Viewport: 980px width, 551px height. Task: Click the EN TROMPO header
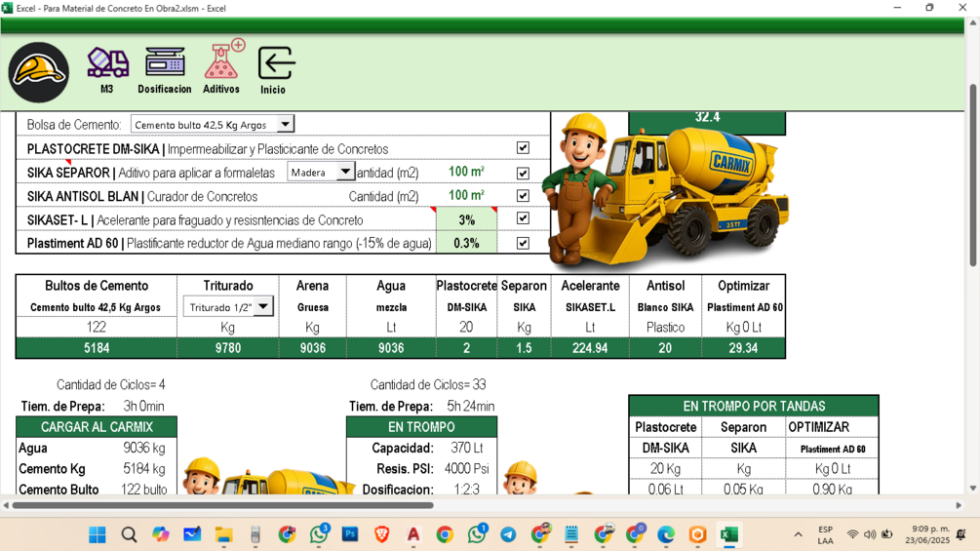(422, 427)
